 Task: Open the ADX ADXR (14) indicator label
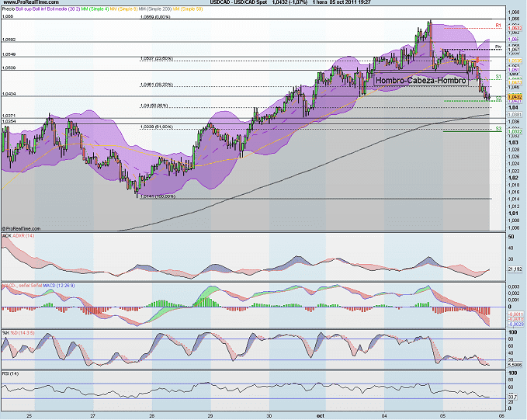pyautogui.click(x=18, y=234)
